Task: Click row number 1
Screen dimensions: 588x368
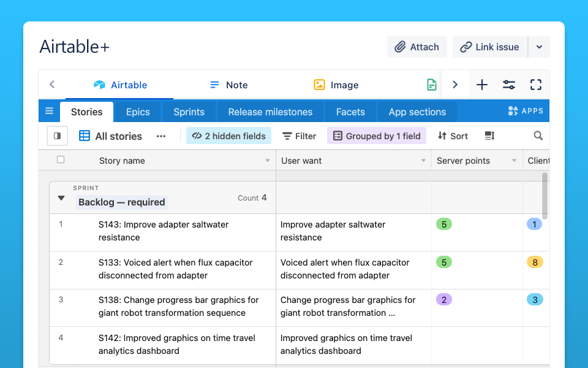Action: pos(61,224)
